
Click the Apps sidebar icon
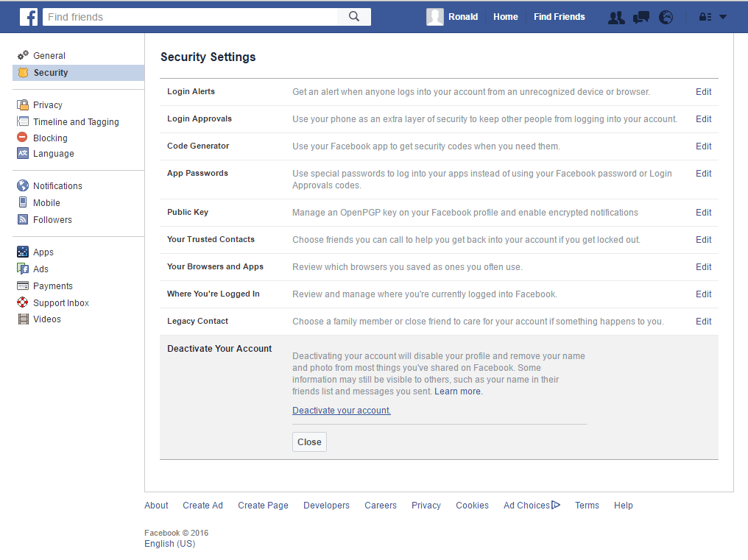pos(23,252)
